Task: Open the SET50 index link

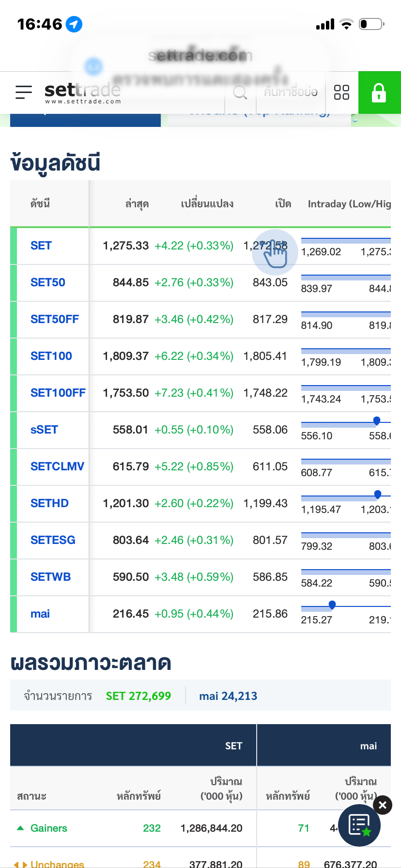Action: (x=48, y=282)
